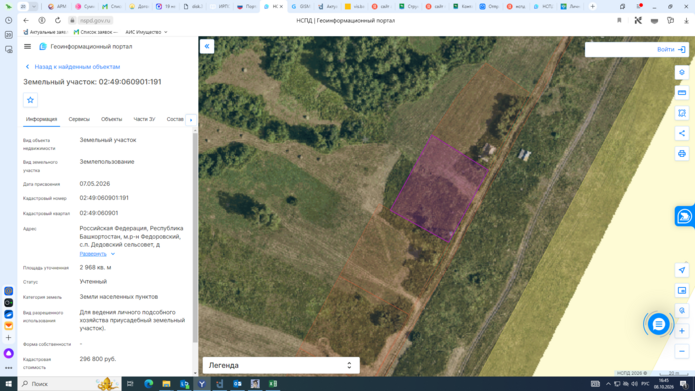Click the Землепользование value text

point(107,162)
